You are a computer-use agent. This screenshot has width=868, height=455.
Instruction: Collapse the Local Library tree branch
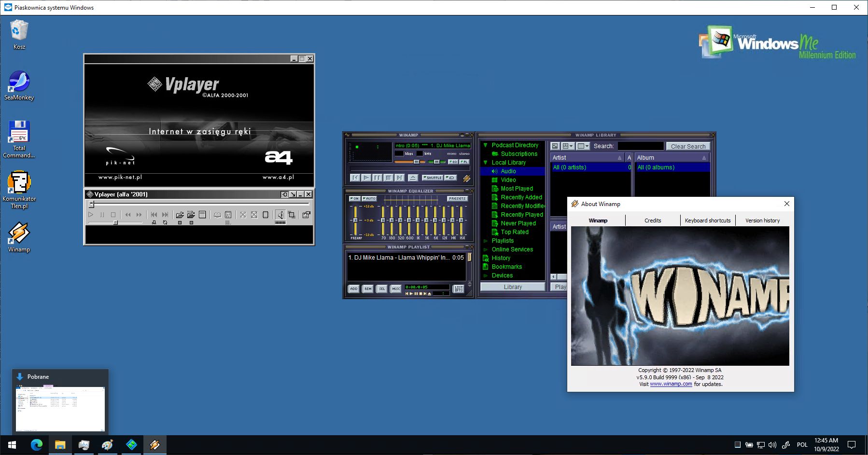tap(486, 163)
